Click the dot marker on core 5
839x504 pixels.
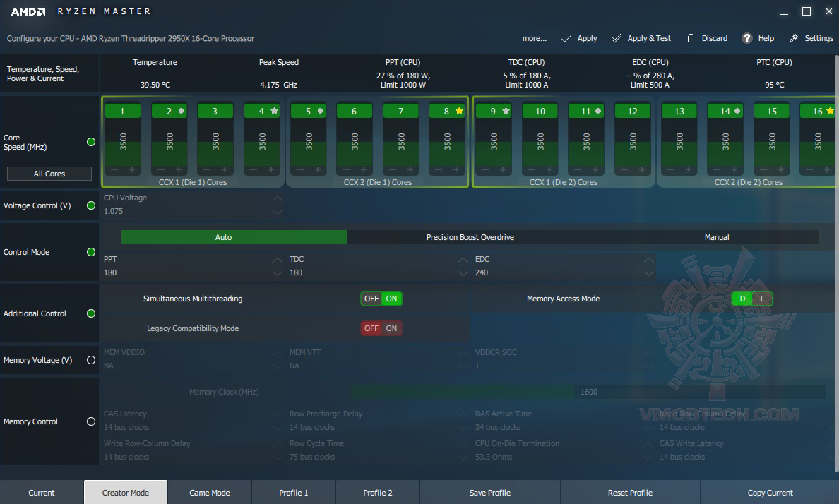[x=320, y=111]
